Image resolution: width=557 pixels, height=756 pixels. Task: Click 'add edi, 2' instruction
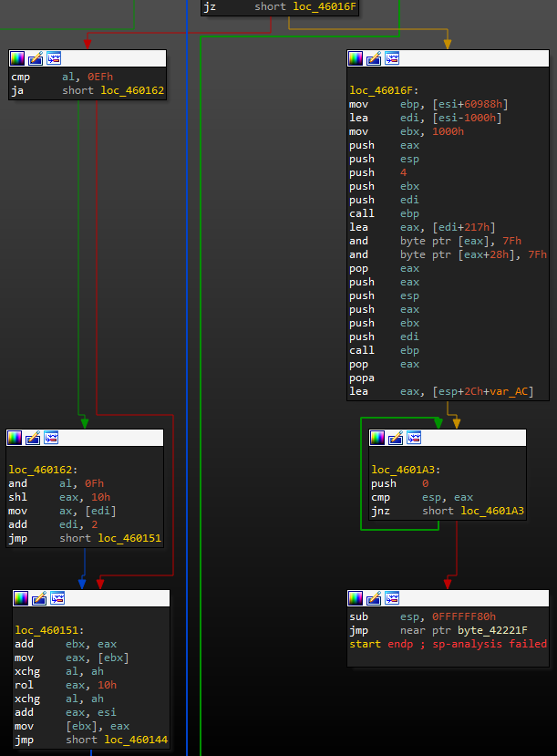pos(53,524)
